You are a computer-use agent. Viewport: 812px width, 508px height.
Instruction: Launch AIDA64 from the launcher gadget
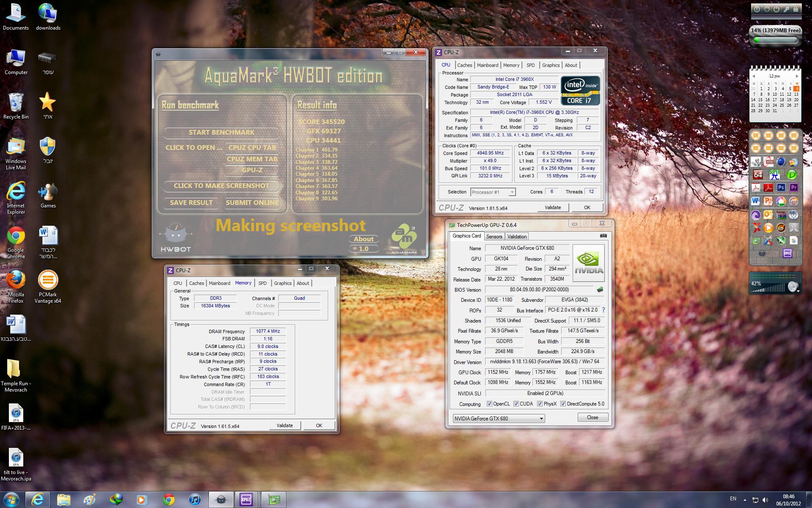click(x=758, y=174)
